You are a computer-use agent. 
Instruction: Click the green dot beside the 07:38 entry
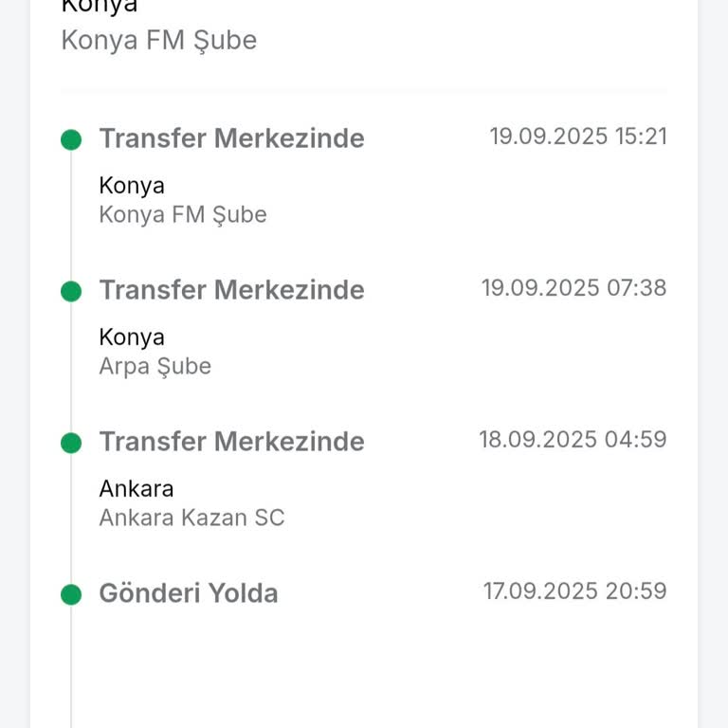tap(71, 292)
